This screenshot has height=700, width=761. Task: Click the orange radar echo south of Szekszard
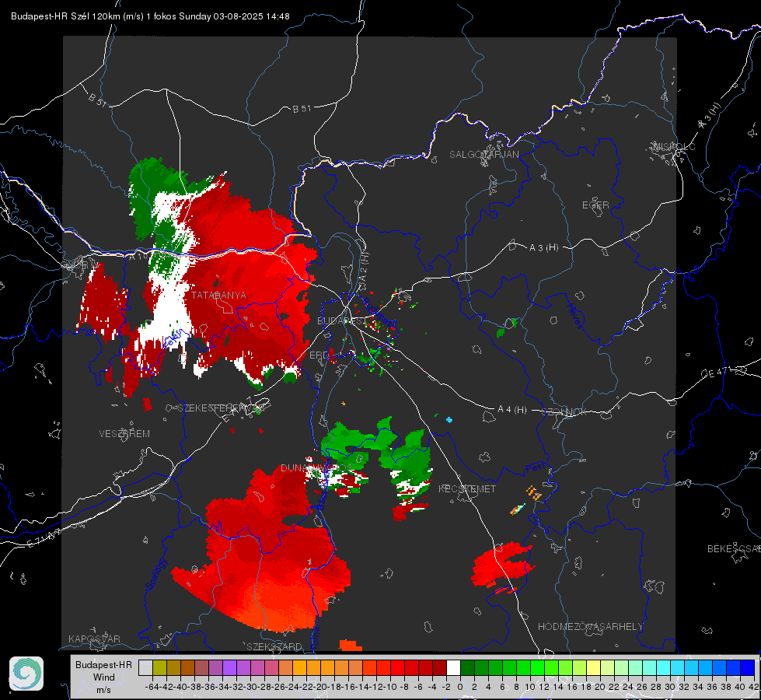pyautogui.click(x=350, y=646)
